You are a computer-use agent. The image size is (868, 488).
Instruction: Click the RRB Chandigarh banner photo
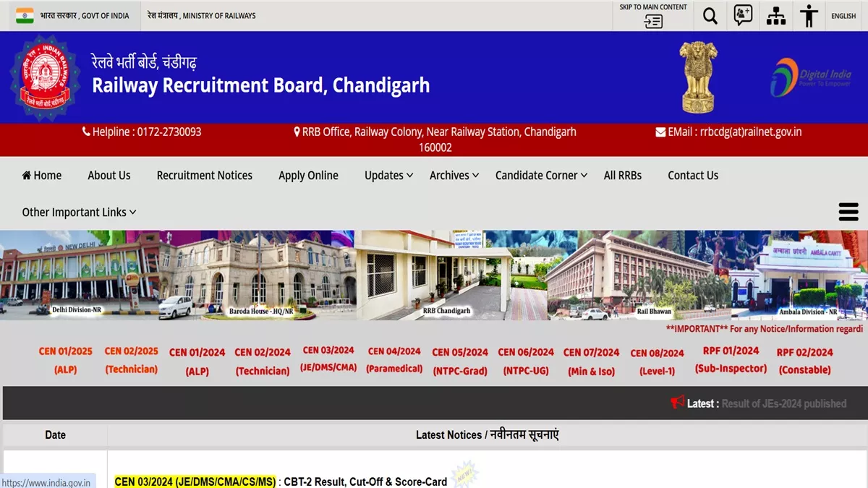pos(451,275)
